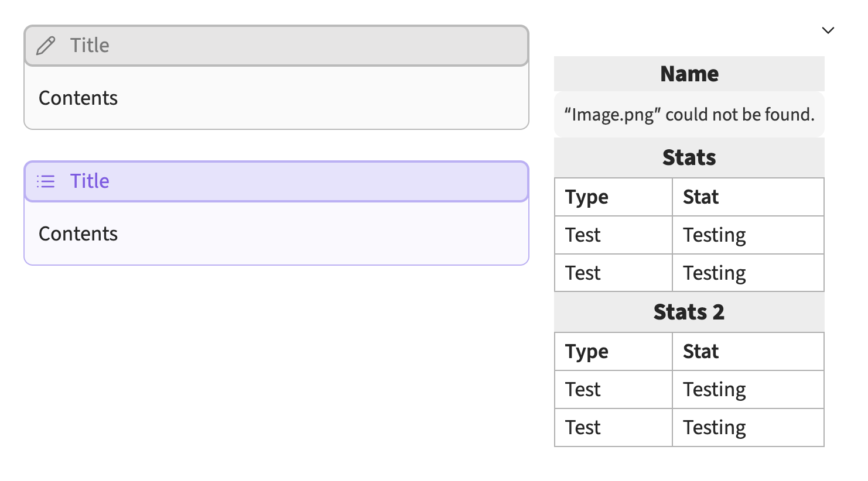Select the Name header of the infobox
This screenshot has height=481, width=868.
coord(689,74)
